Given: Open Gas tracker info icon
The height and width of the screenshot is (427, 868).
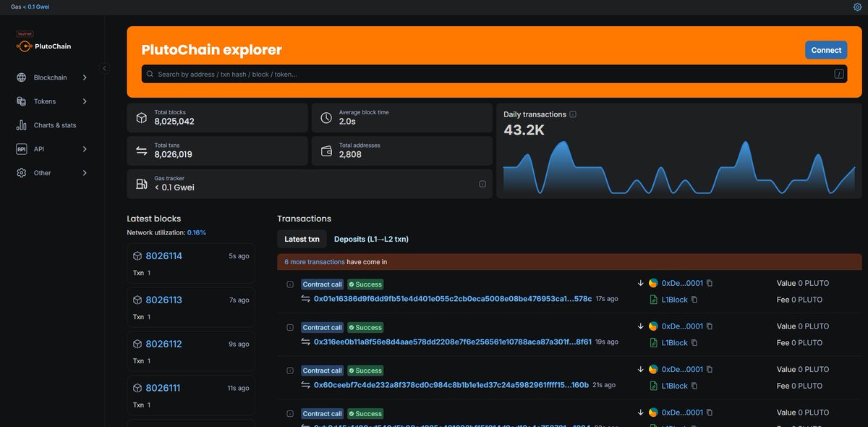Looking at the screenshot, I should (482, 184).
